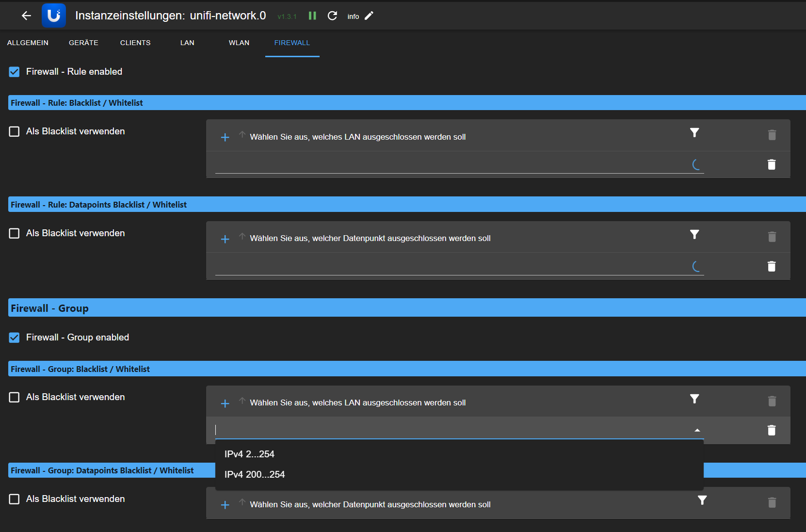Image resolution: width=806 pixels, height=532 pixels.
Task: Delete the open Group LAN dropdown row
Action: tap(772, 430)
